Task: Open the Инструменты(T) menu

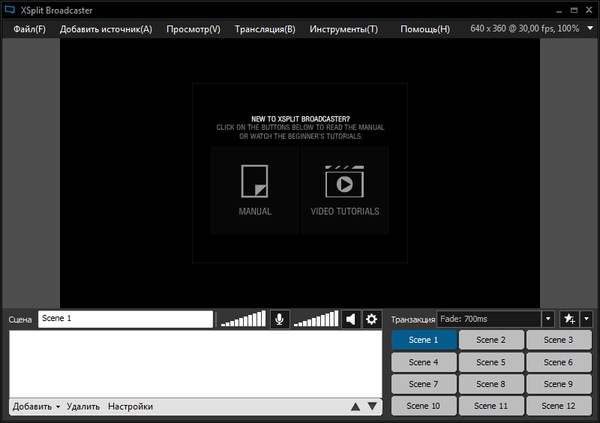Action: point(344,29)
